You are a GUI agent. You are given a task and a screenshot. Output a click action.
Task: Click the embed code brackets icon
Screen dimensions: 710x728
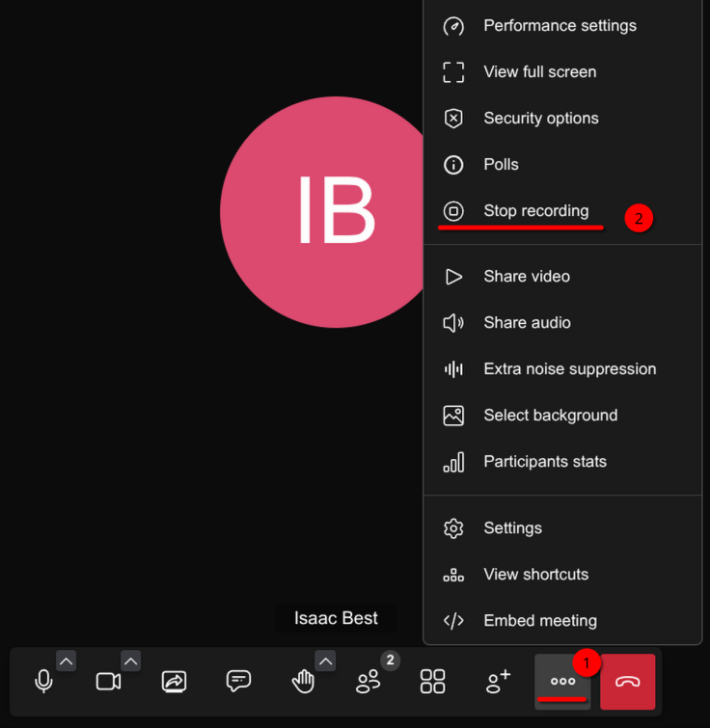point(453,621)
